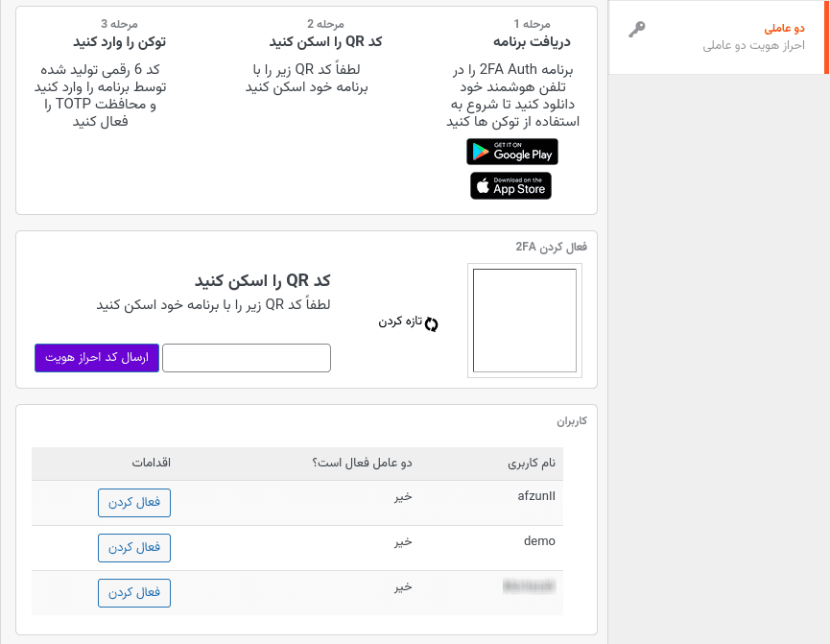Select the دو عاملی sidebar tab

(x=719, y=37)
